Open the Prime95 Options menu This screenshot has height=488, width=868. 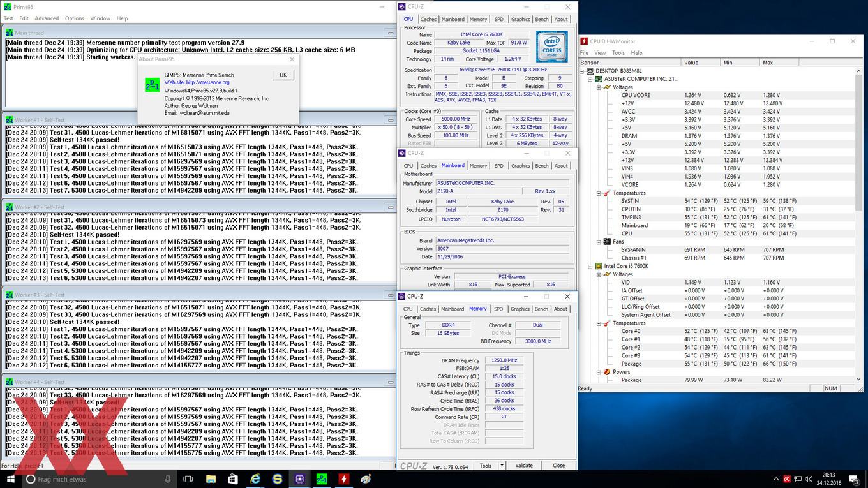click(74, 18)
